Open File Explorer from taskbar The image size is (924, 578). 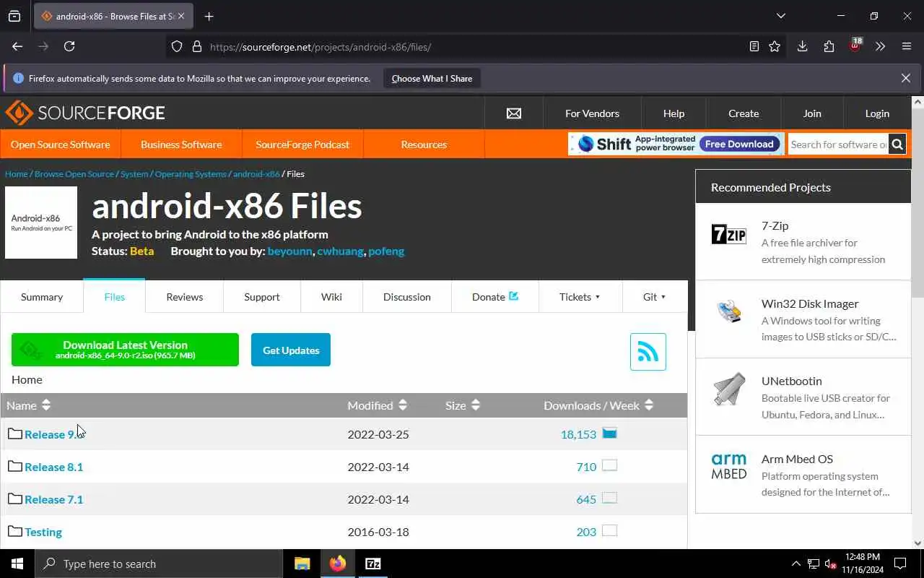(302, 564)
